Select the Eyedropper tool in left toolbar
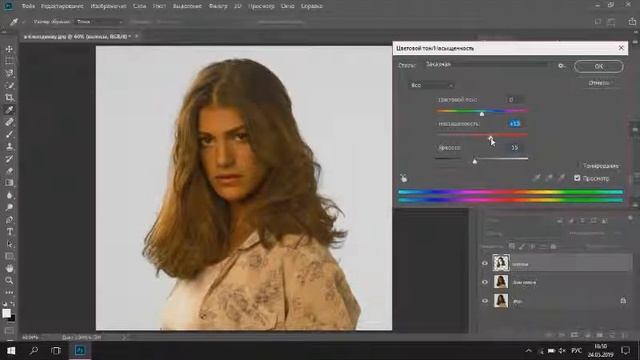The height and width of the screenshot is (360, 640). pos(9,110)
